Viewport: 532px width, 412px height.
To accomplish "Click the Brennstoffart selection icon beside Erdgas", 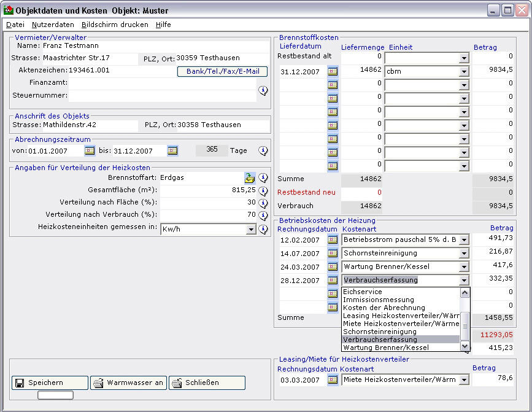I will [x=250, y=178].
